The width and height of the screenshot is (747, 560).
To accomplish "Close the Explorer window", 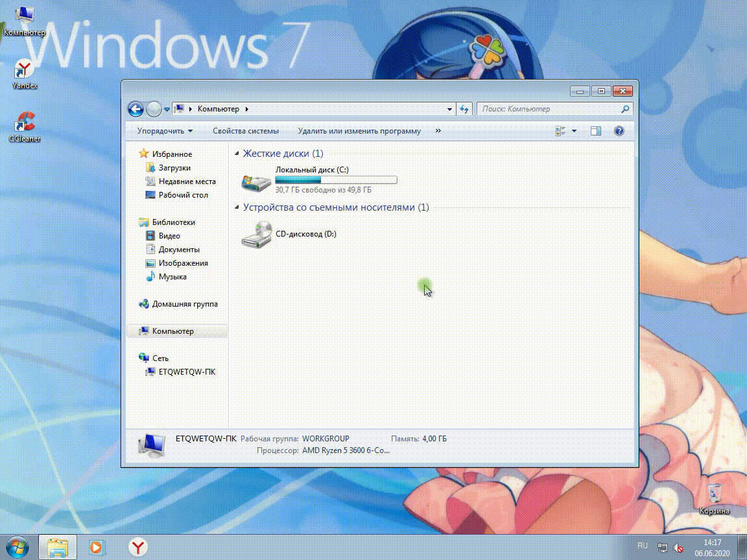I will tap(622, 91).
